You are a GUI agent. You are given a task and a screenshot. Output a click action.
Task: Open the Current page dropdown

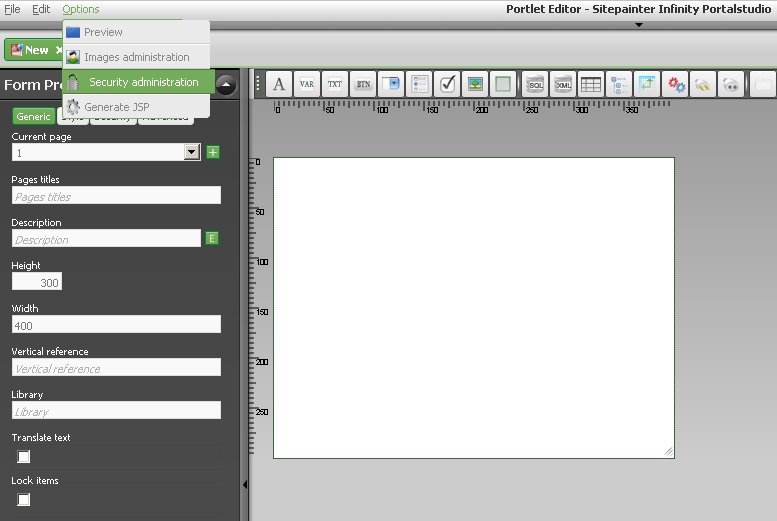point(192,152)
